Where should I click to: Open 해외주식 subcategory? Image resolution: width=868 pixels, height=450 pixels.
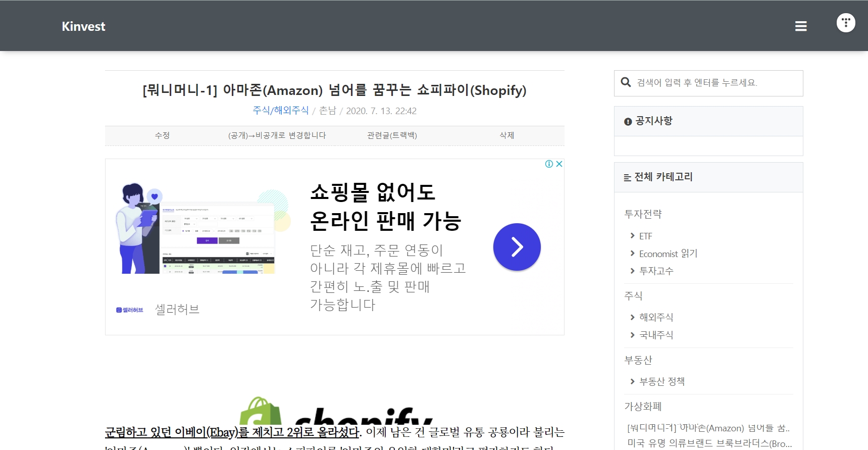pyautogui.click(x=656, y=317)
